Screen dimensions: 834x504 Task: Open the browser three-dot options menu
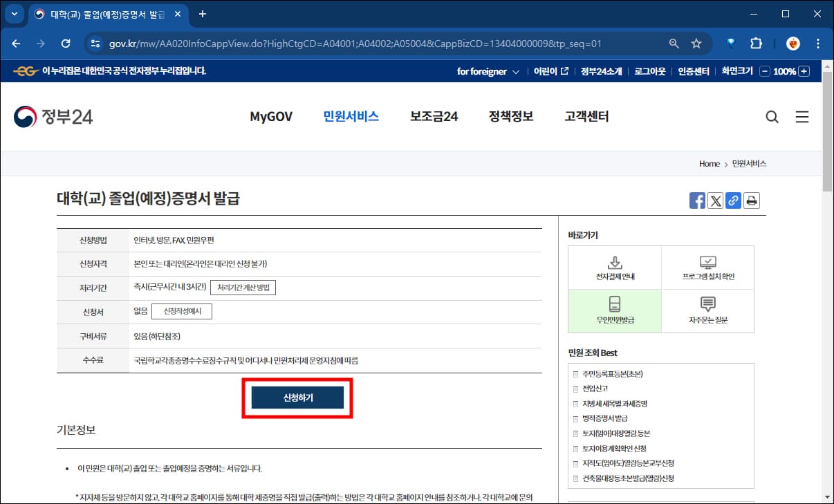pyautogui.click(x=818, y=43)
